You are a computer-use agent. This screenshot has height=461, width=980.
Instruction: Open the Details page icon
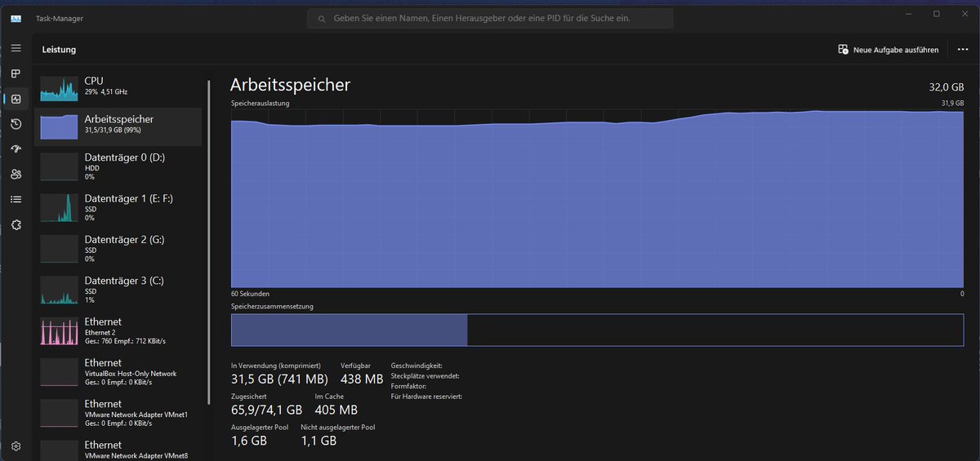16,199
